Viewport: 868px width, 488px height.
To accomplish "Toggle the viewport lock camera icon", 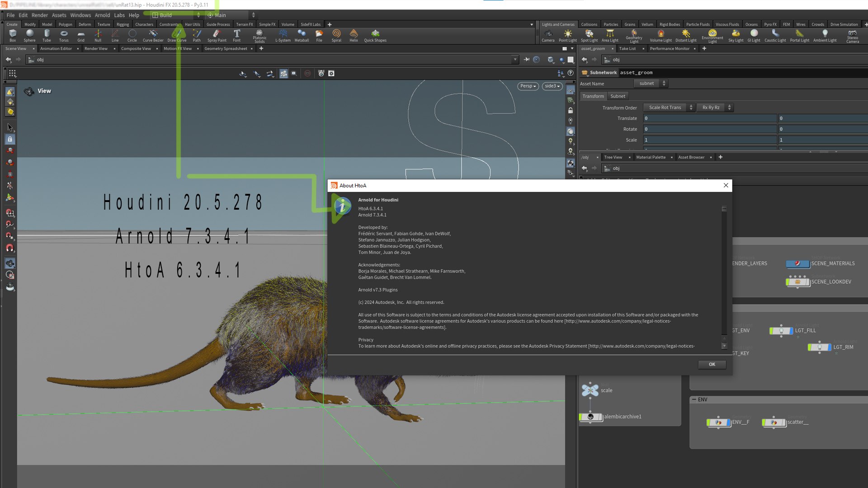I will (x=571, y=111).
